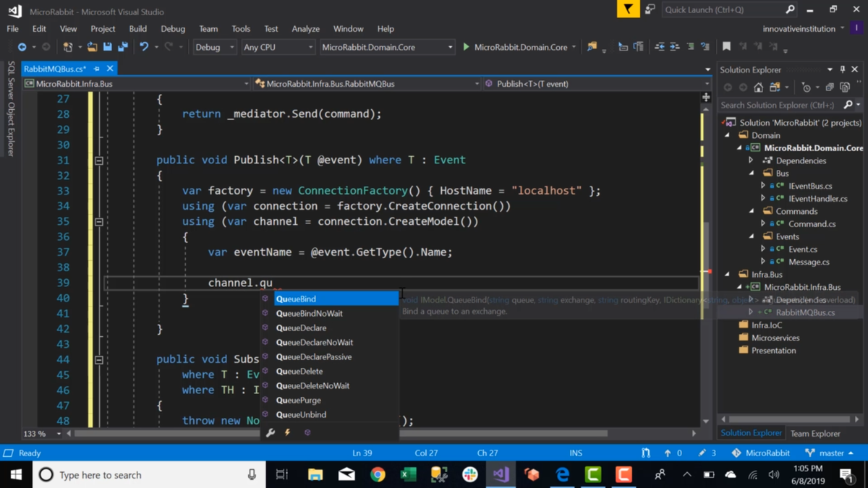This screenshot has width=868, height=488.
Task: Click Show All Files icon in Solution Explorer
Action: pyautogui.click(x=845, y=87)
